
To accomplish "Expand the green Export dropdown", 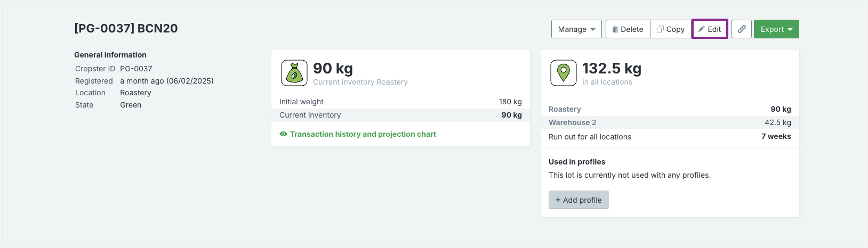I will 776,29.
